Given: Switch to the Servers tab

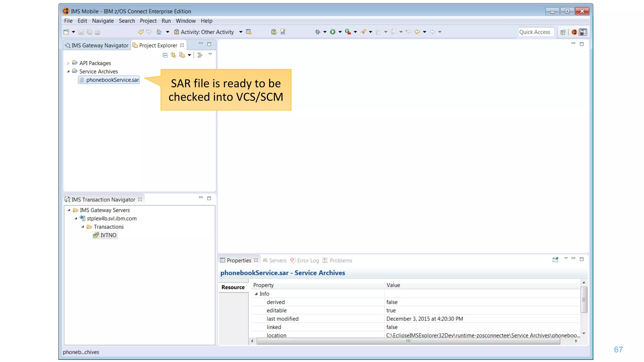Looking at the screenshot, I should click(x=275, y=260).
